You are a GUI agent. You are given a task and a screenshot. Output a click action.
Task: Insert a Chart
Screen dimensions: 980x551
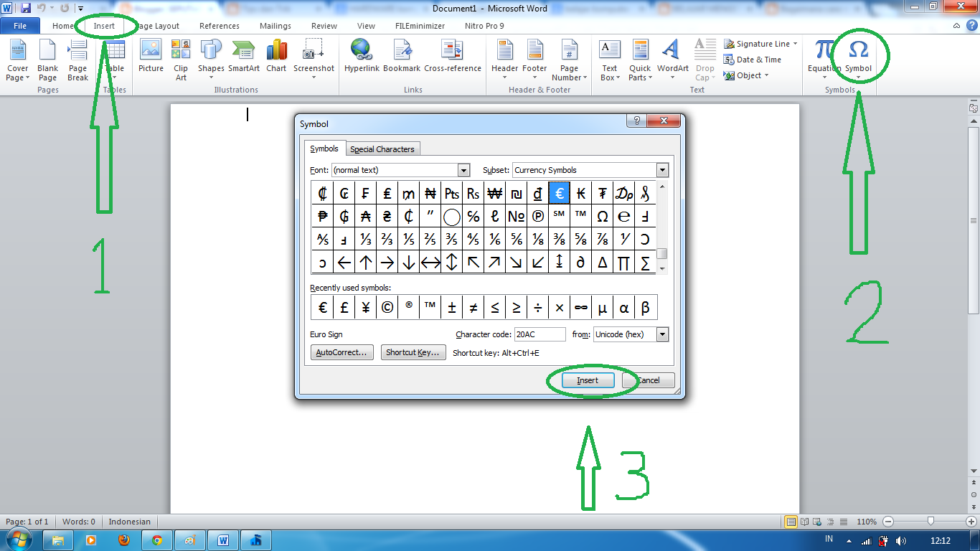coord(276,57)
